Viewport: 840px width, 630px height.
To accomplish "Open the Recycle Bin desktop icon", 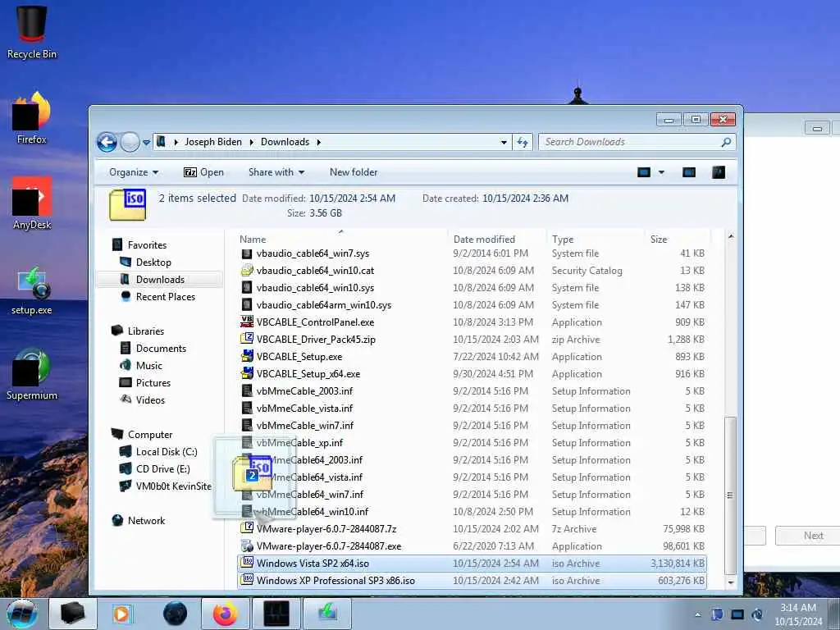I will point(32,31).
